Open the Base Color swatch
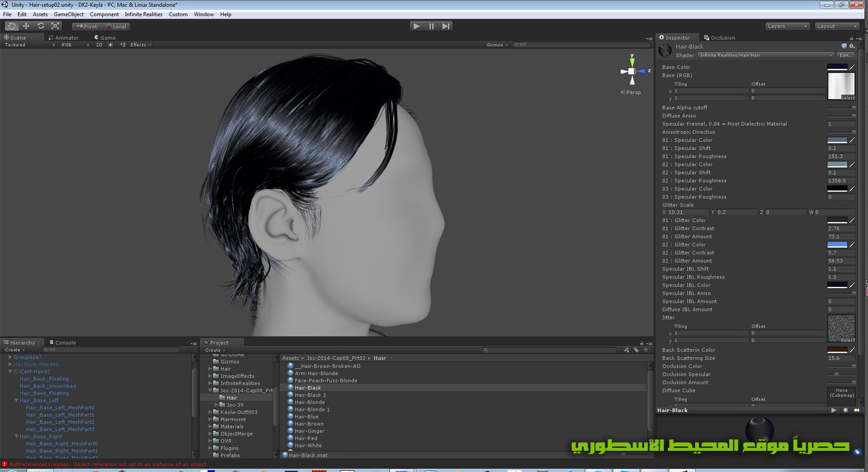Viewport: 868px width, 472px height. click(x=837, y=67)
